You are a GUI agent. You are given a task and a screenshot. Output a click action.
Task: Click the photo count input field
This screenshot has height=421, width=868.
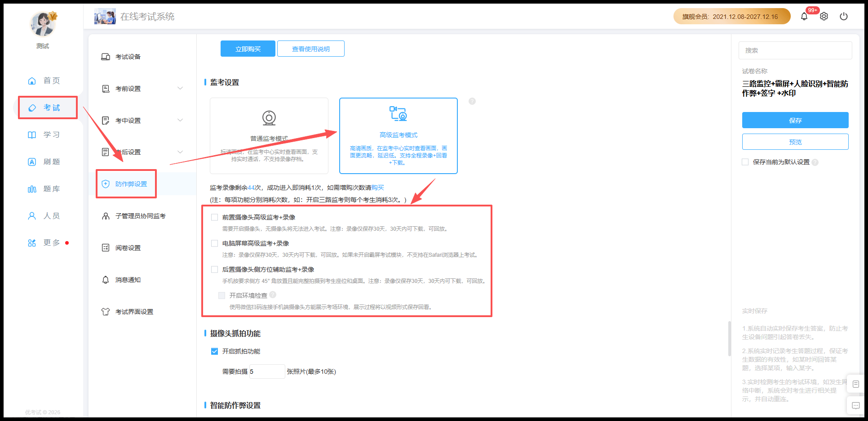point(267,372)
